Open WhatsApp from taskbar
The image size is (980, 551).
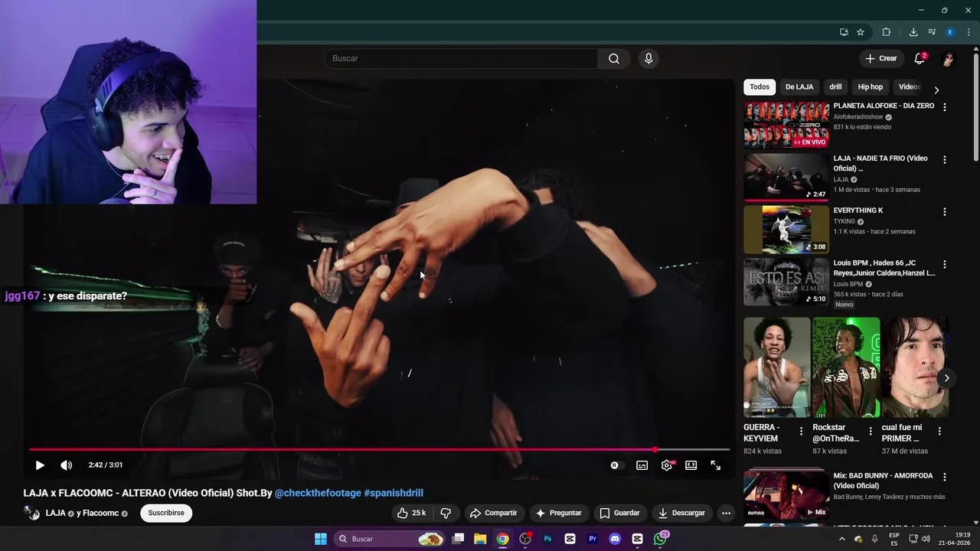[660, 539]
